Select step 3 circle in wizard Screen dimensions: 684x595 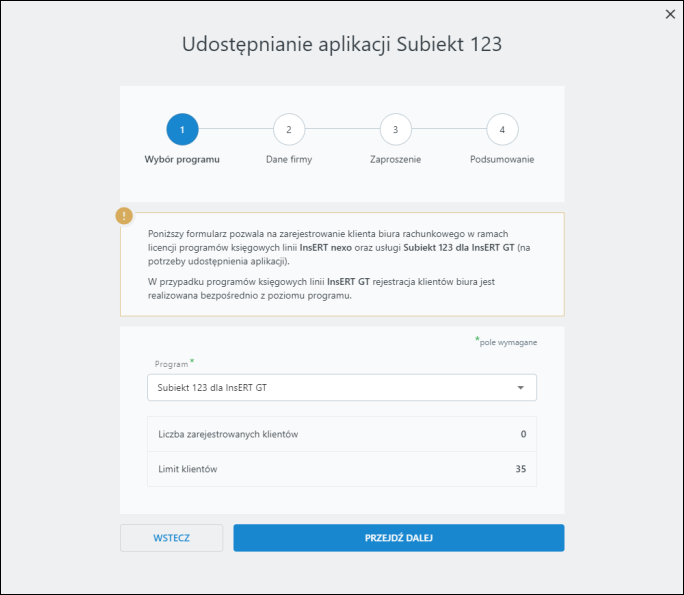pos(396,129)
